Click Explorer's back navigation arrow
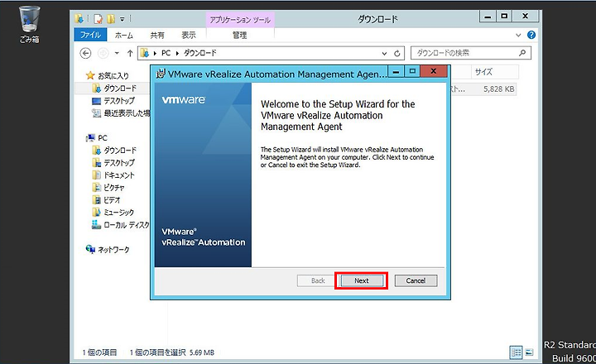 85,53
